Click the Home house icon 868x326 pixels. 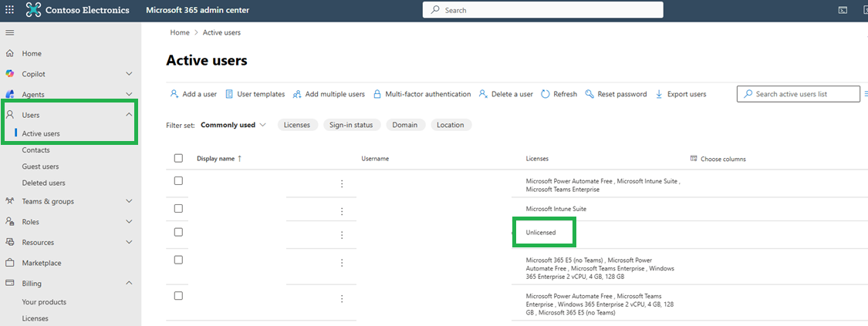pos(9,54)
